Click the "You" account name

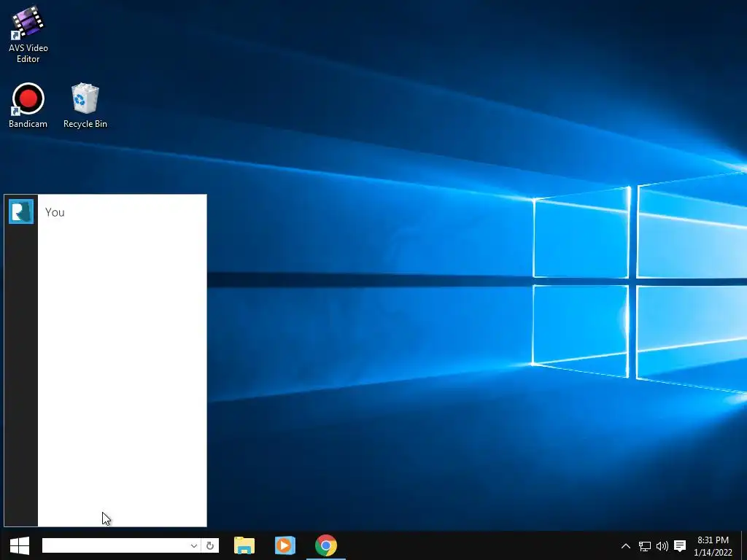(x=55, y=212)
